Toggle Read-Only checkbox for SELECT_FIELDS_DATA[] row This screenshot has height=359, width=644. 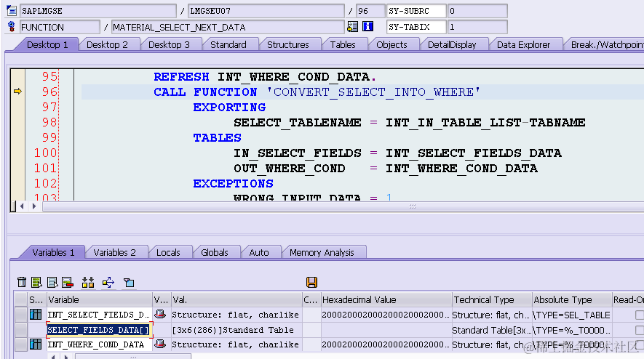(640, 330)
